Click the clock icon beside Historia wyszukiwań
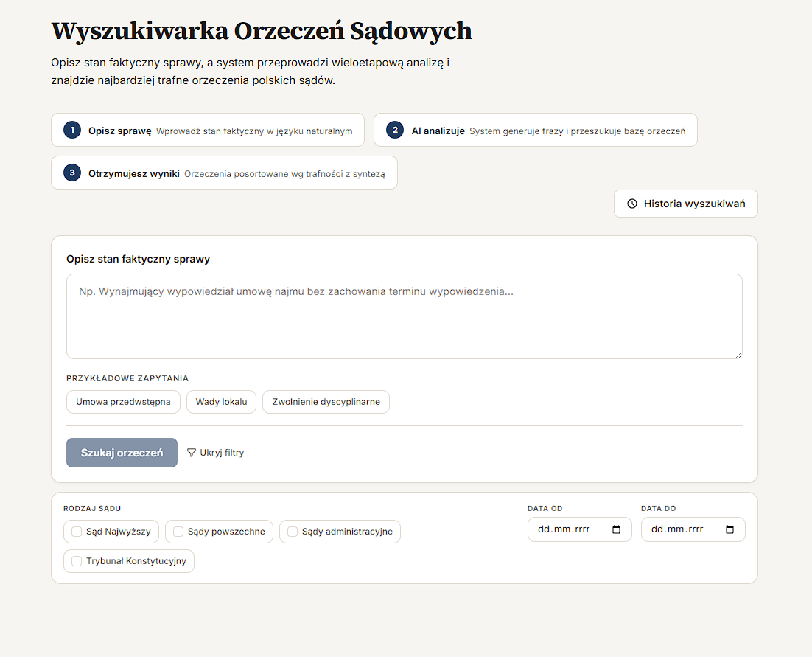 (x=632, y=204)
